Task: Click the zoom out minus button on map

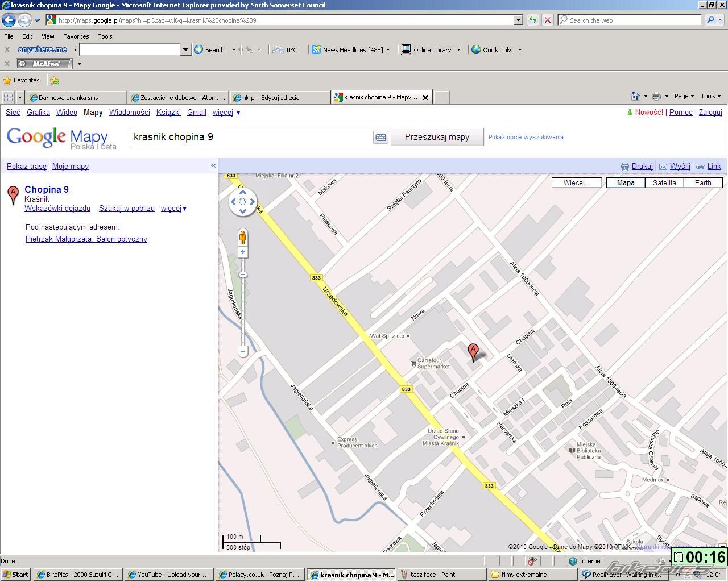Action: 243,351
